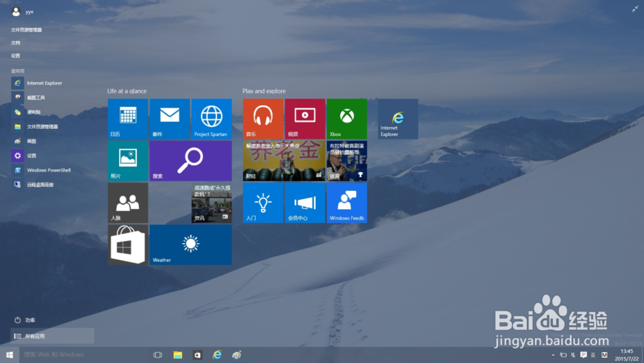Image resolution: width=644 pixels, height=363 pixels.
Task: Click the 功率 power button
Action: (24, 320)
